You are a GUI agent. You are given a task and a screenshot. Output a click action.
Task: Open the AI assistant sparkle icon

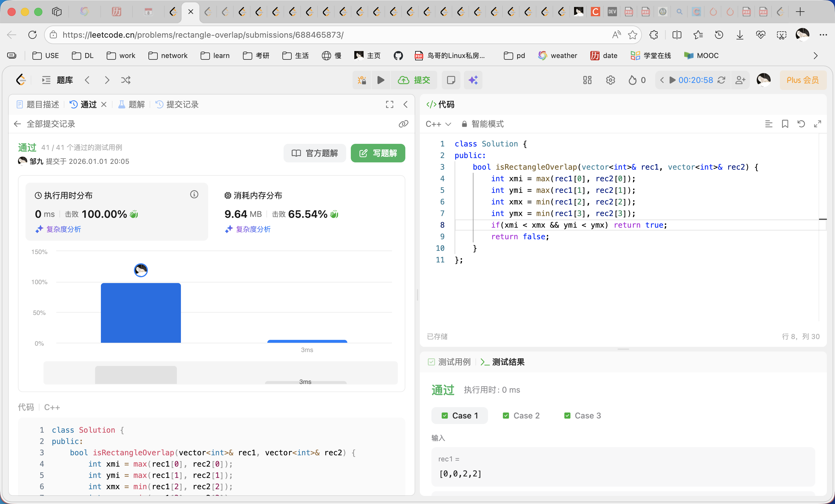click(473, 80)
